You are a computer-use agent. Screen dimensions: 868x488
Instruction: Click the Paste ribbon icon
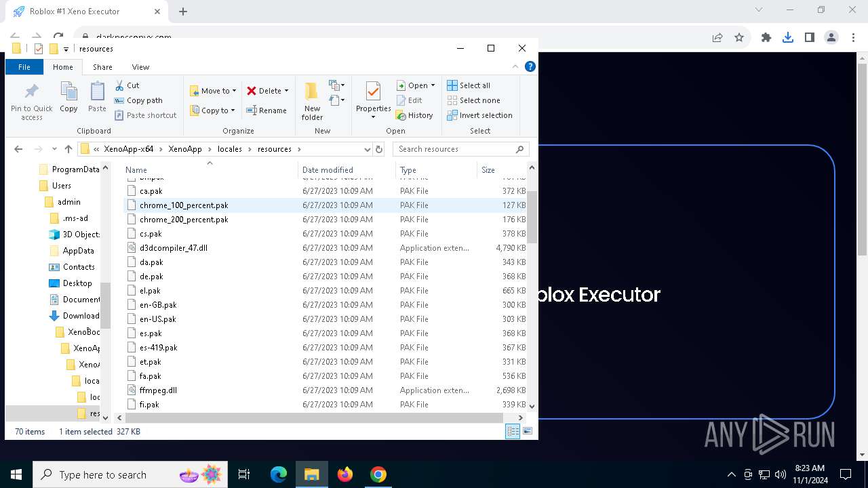click(97, 97)
